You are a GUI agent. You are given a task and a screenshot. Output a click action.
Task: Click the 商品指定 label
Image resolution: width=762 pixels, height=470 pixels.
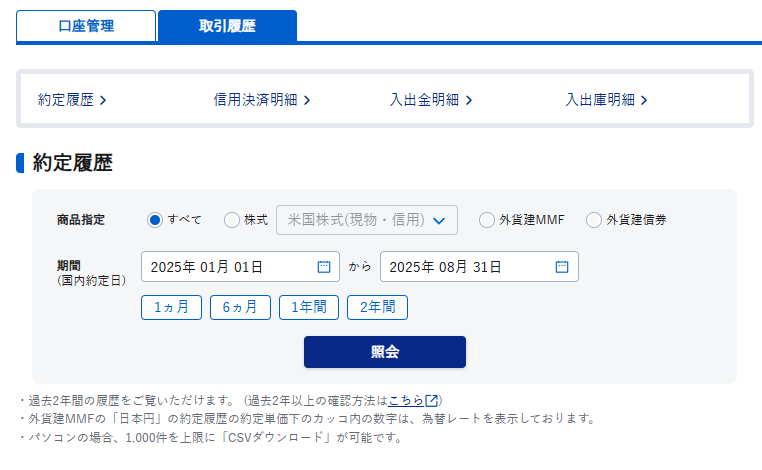[81, 220]
